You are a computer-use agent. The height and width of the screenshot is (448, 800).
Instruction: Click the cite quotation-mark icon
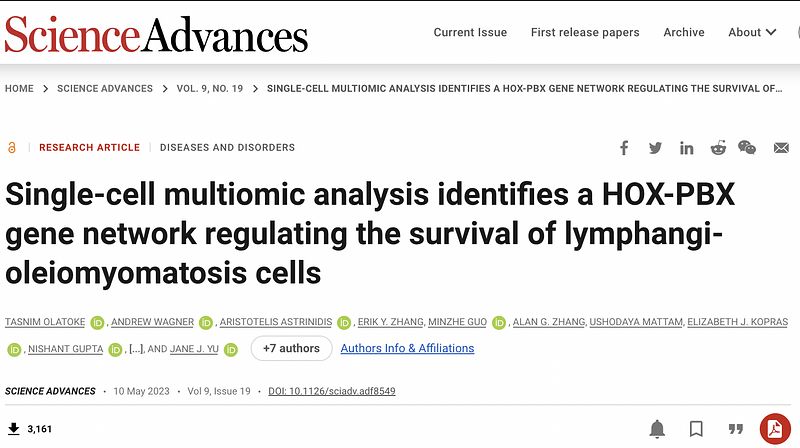(735, 429)
